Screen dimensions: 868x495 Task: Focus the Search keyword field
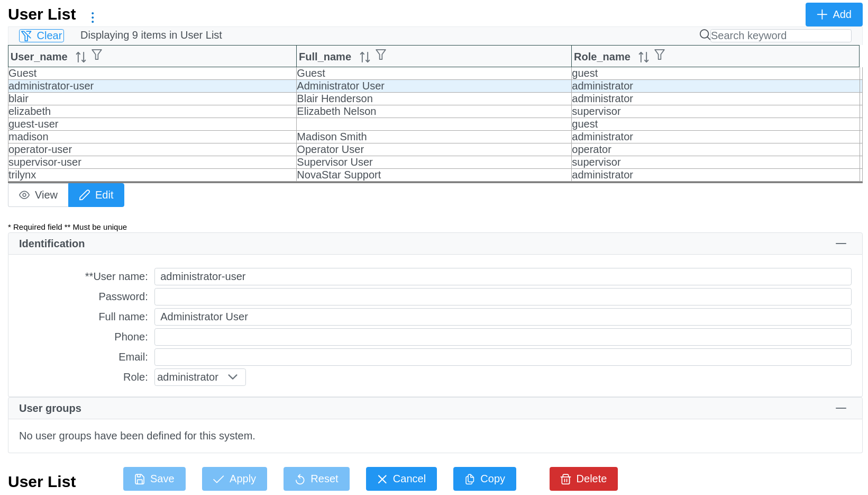(781, 35)
